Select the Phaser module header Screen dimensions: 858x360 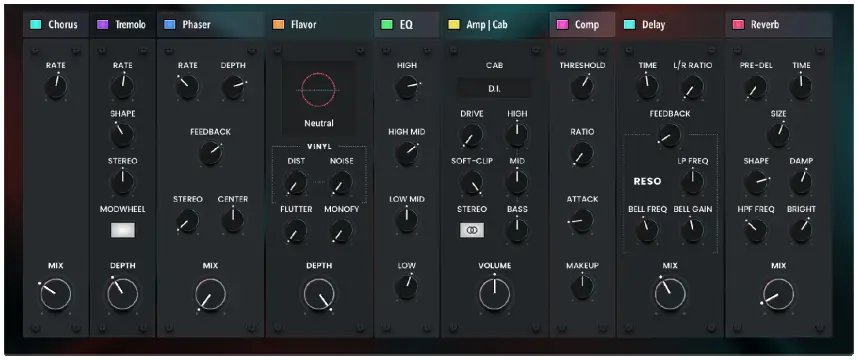coord(211,25)
